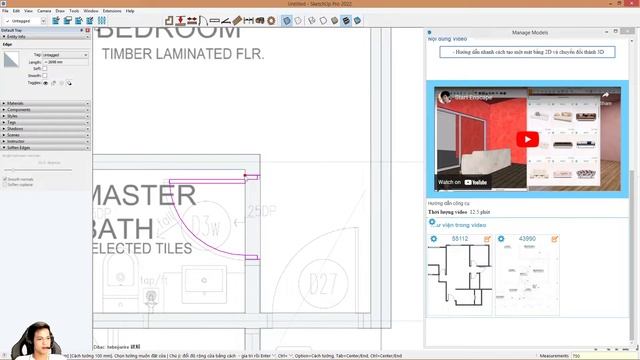The width and height of the screenshot is (640, 360).
Task: Expand the Instructor panel
Action: tap(46, 141)
